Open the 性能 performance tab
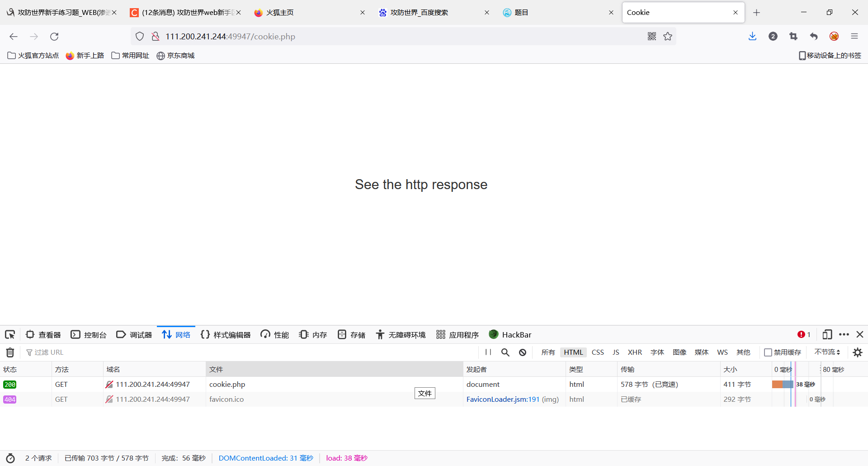This screenshot has width=868, height=466. [275, 334]
